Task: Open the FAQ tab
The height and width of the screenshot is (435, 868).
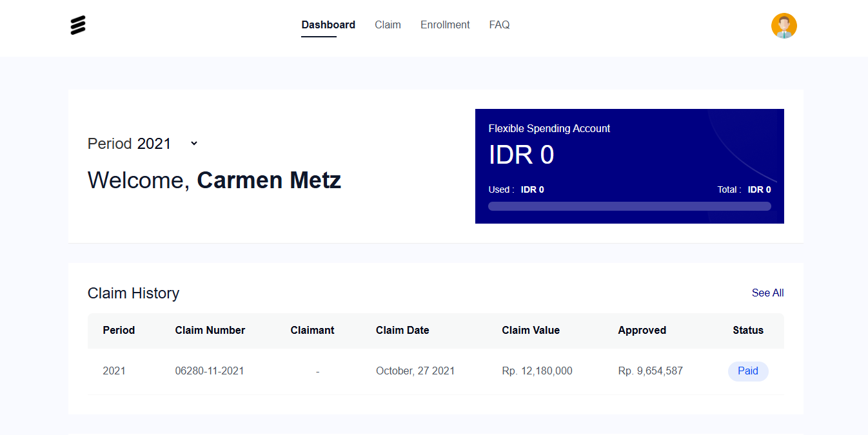Action: (499, 24)
